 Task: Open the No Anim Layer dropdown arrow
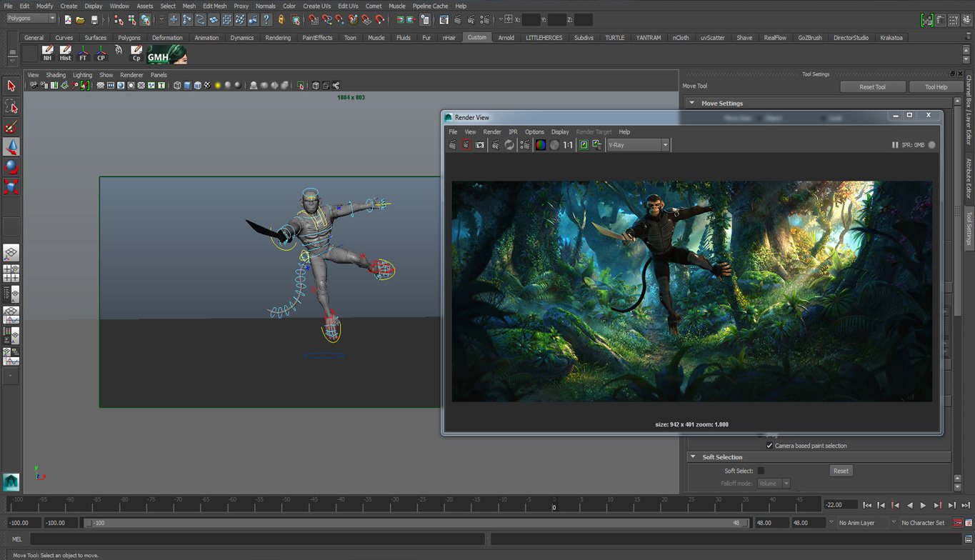pos(831,523)
